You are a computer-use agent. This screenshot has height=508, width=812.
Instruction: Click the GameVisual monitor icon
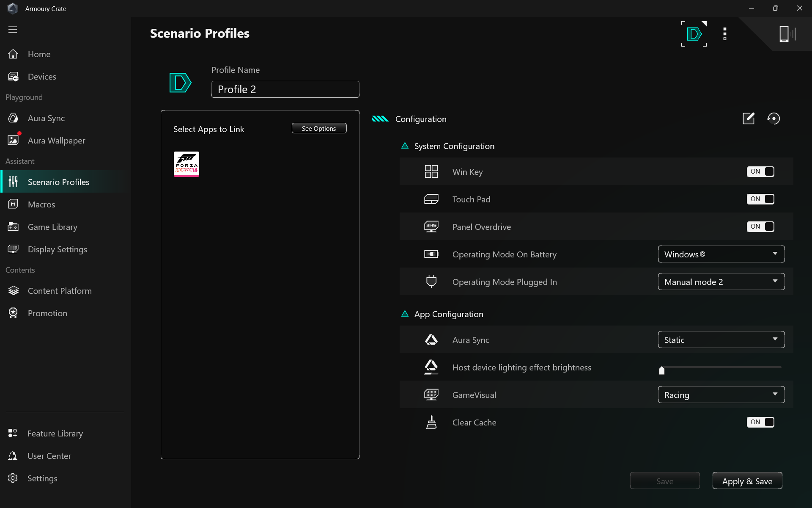(x=431, y=395)
